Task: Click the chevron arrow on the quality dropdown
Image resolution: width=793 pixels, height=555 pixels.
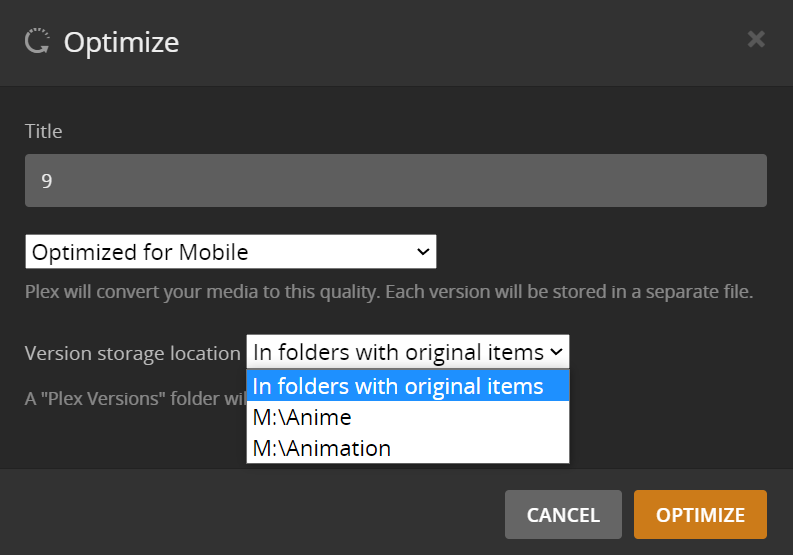Action: tap(422, 252)
